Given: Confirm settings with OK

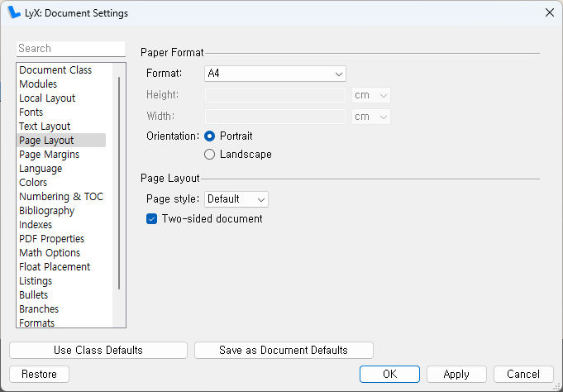Looking at the screenshot, I should click(x=389, y=374).
